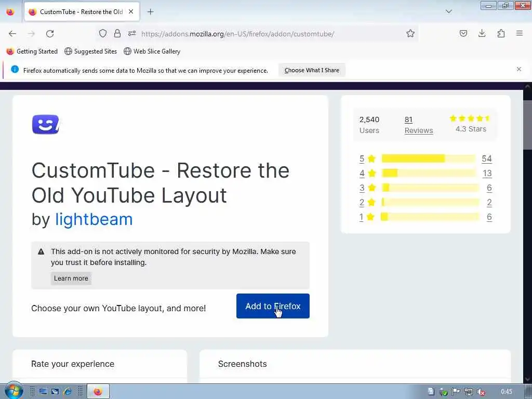Click the 5-star rating bar

[429, 158]
